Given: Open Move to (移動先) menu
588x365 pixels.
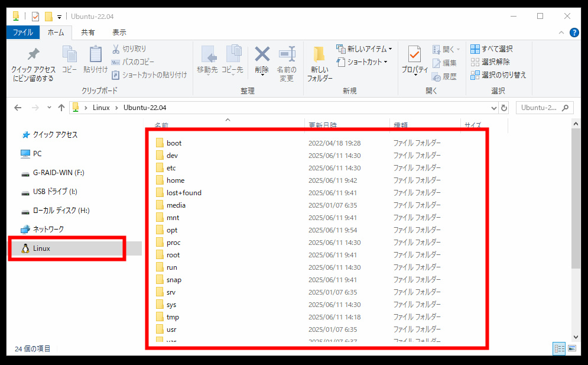Looking at the screenshot, I should (207, 60).
